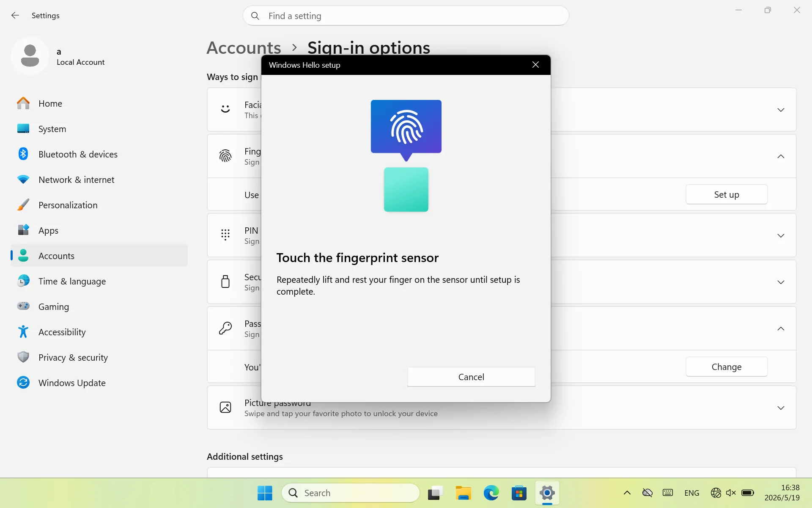
Task: Expand the Picture password section
Action: pyautogui.click(x=781, y=408)
